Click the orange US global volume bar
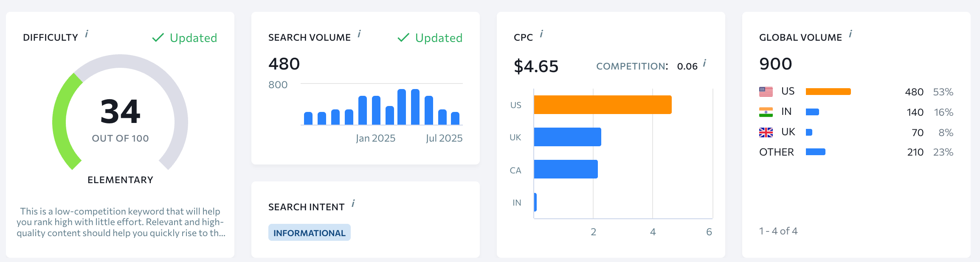The image size is (980, 262). point(828,92)
